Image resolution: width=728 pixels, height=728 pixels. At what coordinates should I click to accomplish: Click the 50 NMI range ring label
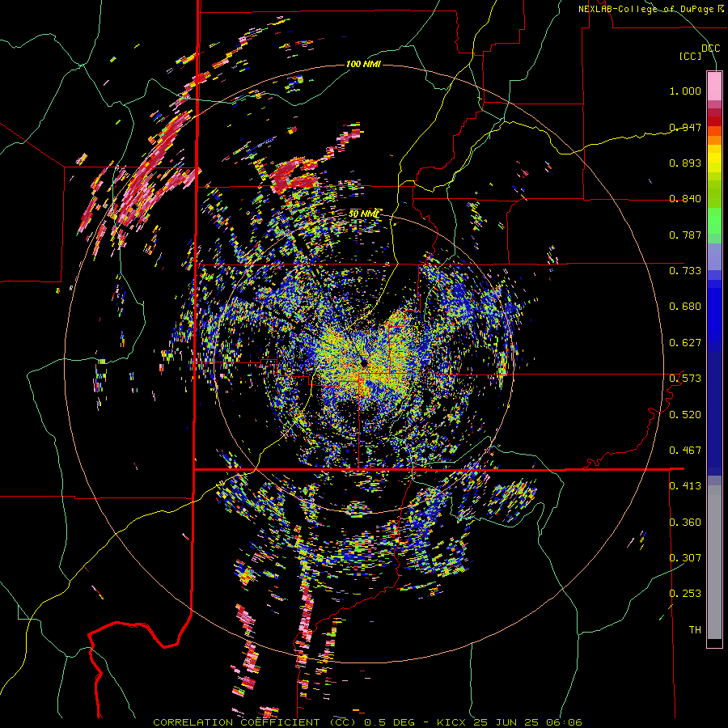tap(364, 214)
